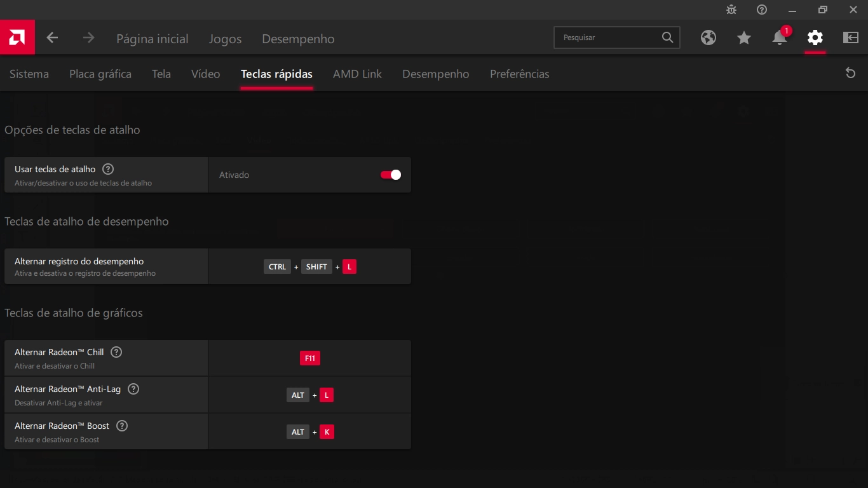Viewport: 868px width, 488px height.
Task: Open the help question mark in title bar
Action: [762, 10]
